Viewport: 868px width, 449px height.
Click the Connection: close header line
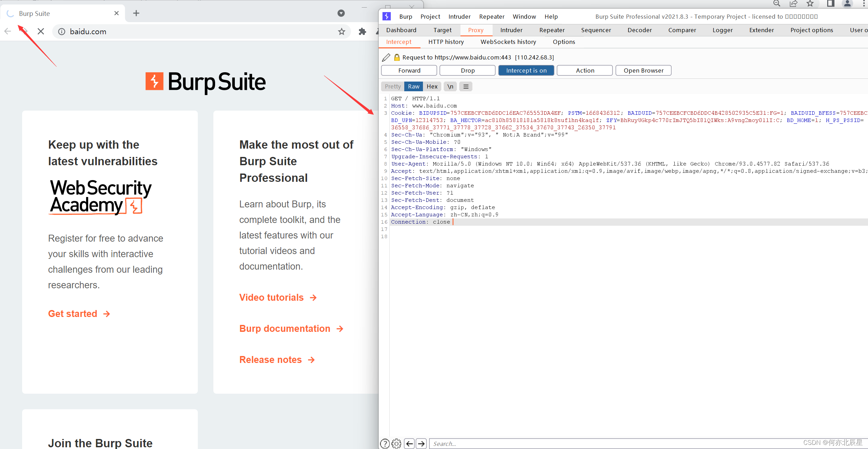pyautogui.click(x=421, y=222)
